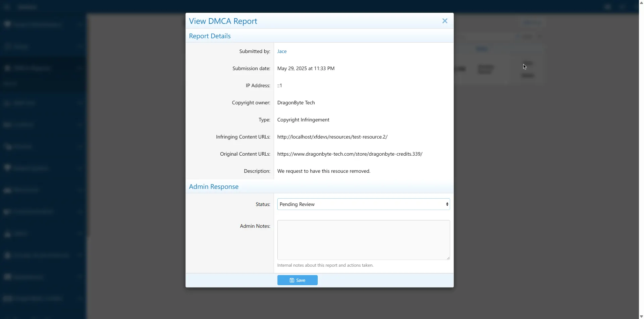The image size is (644, 319).
Task: Click the May 29, 2025 submission date
Action: pyautogui.click(x=306, y=68)
